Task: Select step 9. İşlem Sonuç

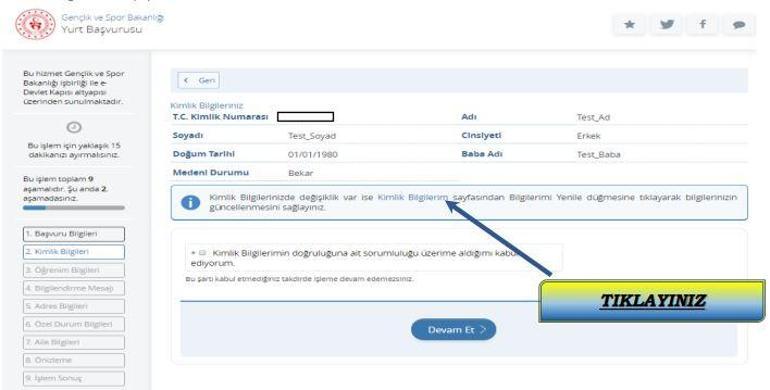Action: point(74,378)
